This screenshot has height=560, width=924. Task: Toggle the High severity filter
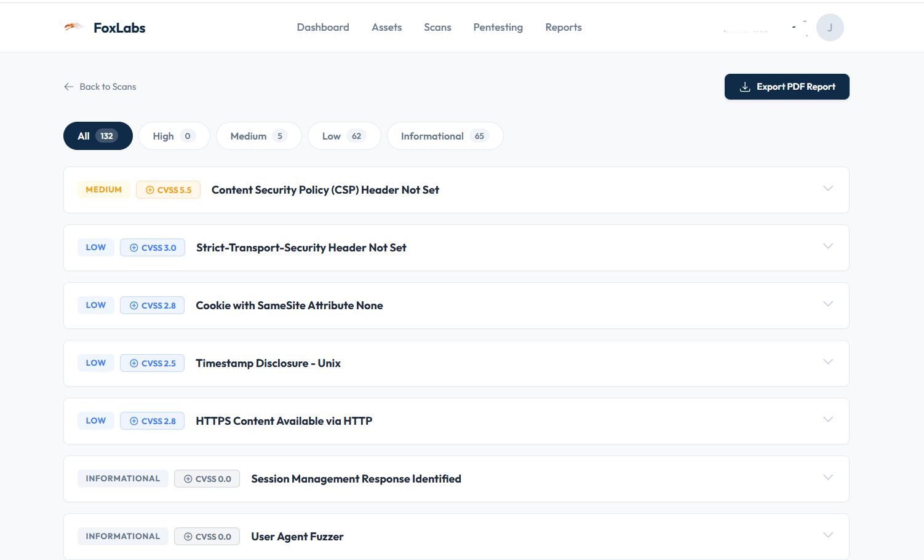[x=174, y=135]
